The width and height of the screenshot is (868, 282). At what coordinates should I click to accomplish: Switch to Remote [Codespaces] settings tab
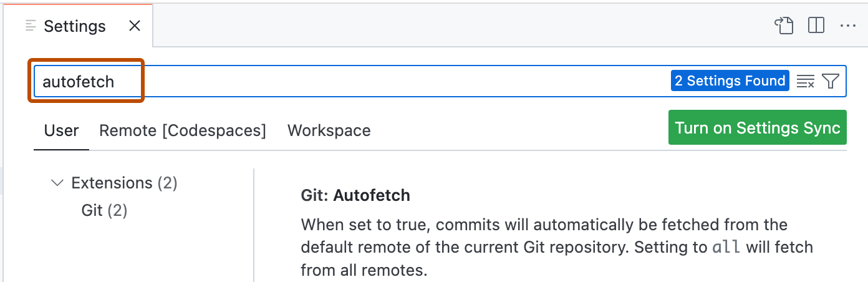pyautogui.click(x=183, y=130)
